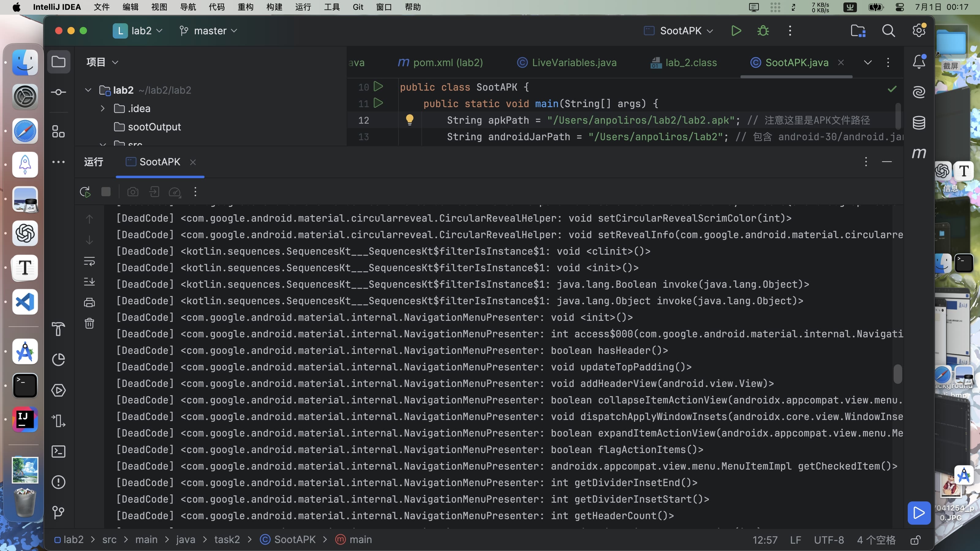Print the console output
Screen dimensions: 980x551
click(x=89, y=303)
